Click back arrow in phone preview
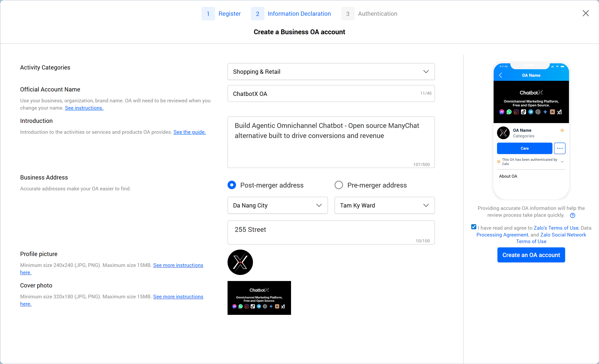The width and height of the screenshot is (599, 364). pos(500,75)
